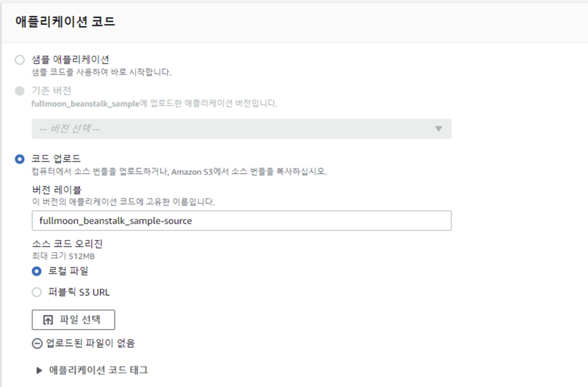Click the upload icon in 파일 선택
This screenshot has height=387, width=588.
click(48, 320)
